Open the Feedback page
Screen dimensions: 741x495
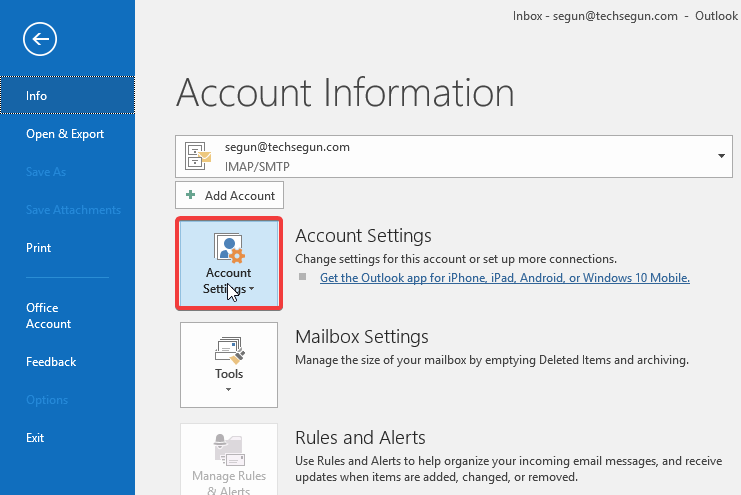pos(67,362)
